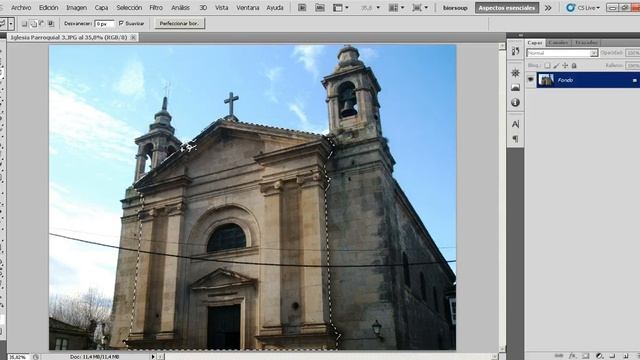Image resolution: width=640 pixels, height=360 pixels.
Task: Open the Filtro menu
Action: (x=156, y=7)
